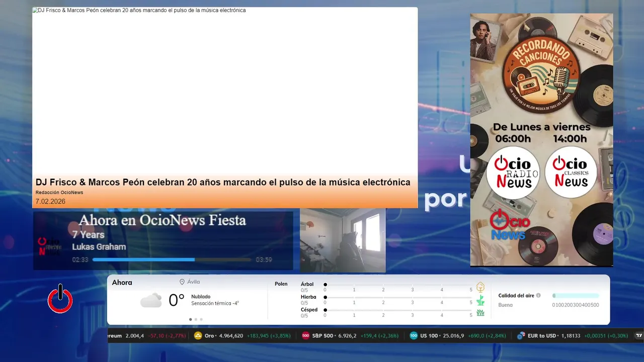The image size is (644, 362).
Task: Click Ocio Classics News round logo
Action: point(571,172)
